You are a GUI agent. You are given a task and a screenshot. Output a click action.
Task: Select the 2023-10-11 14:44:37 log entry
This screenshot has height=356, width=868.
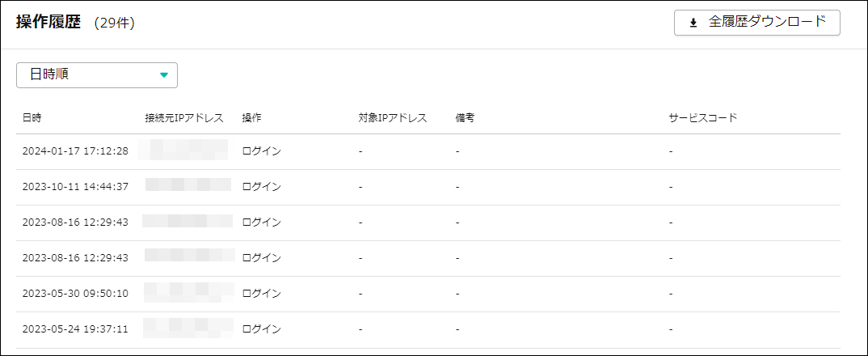click(x=75, y=187)
